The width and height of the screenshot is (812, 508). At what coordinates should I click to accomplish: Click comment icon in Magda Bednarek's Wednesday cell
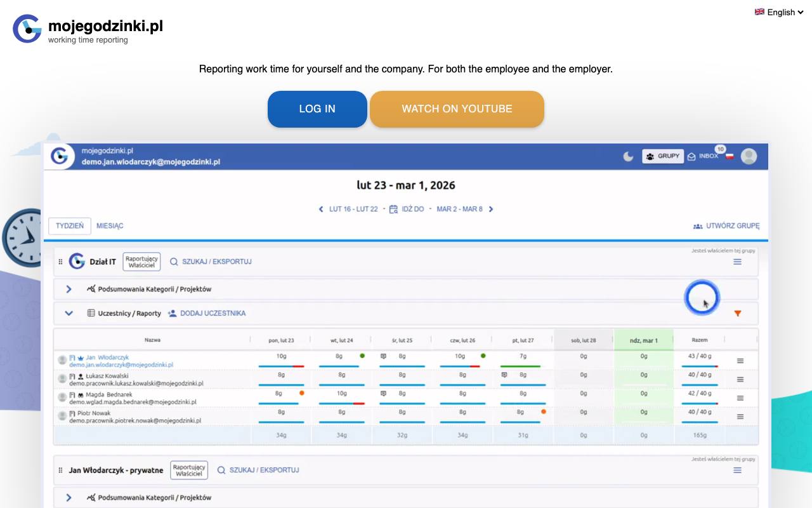point(383,393)
